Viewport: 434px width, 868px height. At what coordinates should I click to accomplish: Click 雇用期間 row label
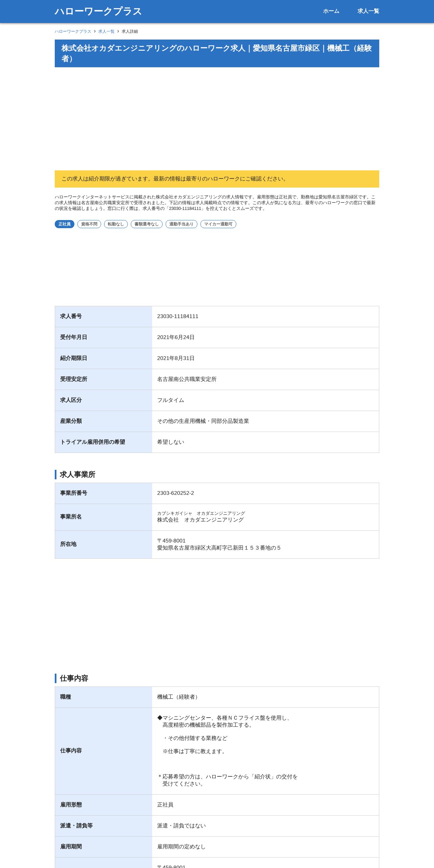71,847
